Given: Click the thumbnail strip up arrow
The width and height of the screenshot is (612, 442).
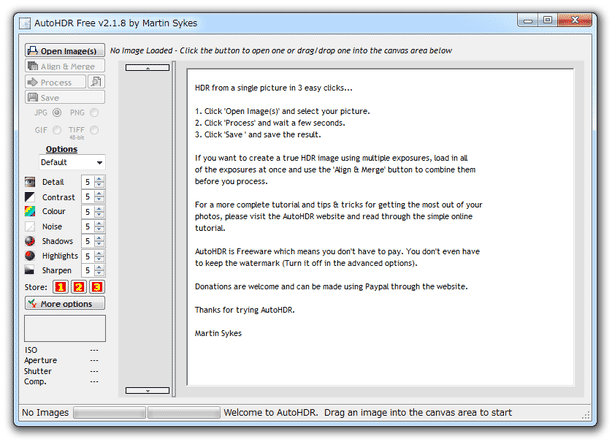Looking at the screenshot, I should 148,68.
